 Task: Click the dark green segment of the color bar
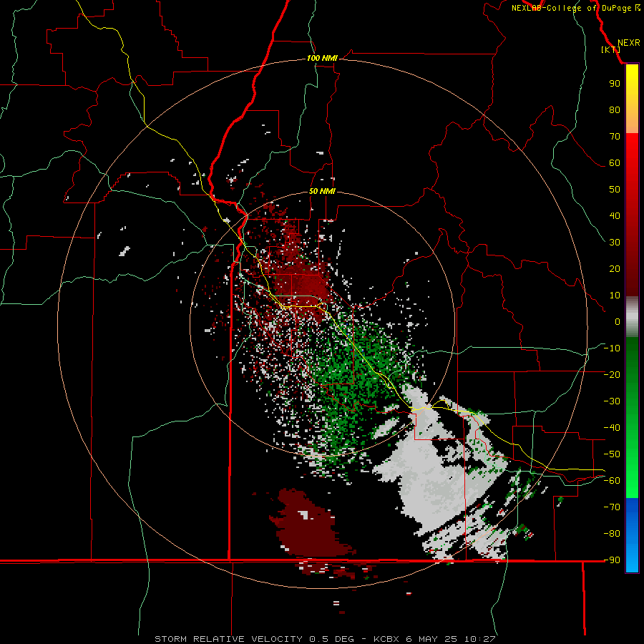pos(632,361)
